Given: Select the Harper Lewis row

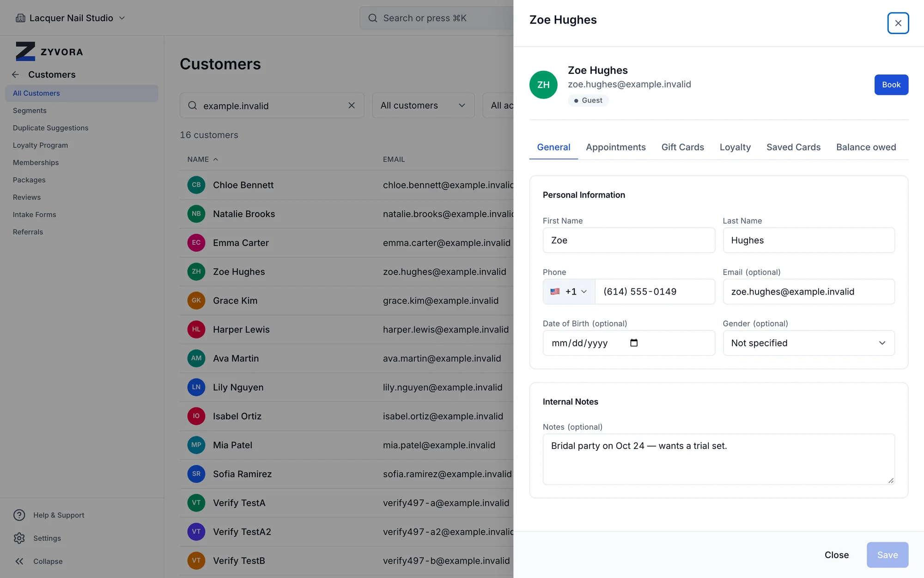Looking at the screenshot, I should [x=346, y=329].
